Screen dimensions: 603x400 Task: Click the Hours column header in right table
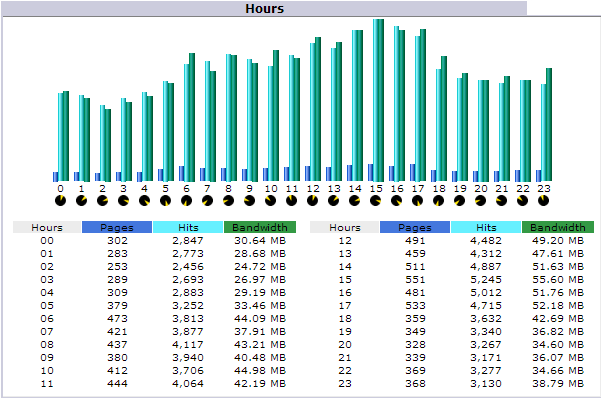point(344,228)
